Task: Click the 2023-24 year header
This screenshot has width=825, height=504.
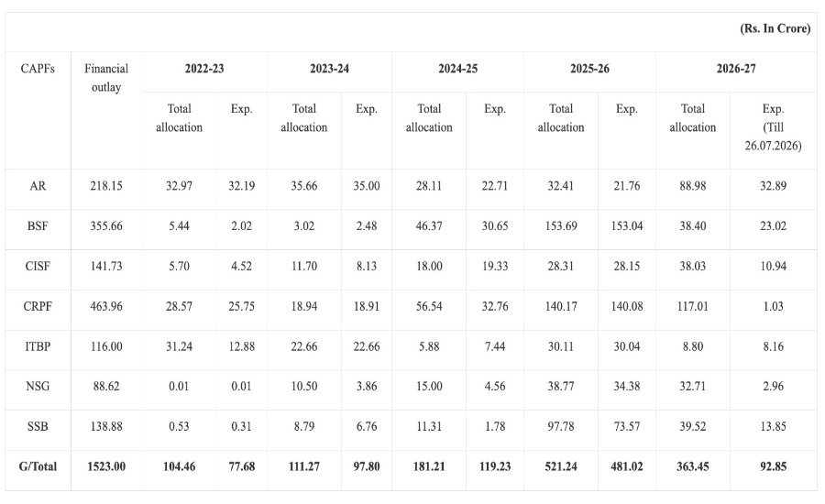Action: pyautogui.click(x=329, y=69)
